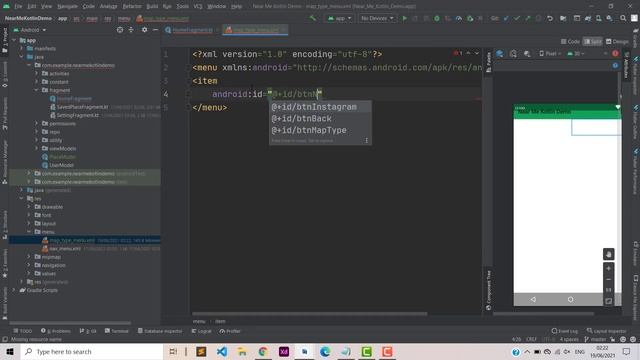Open the Pixel device dropdown in preview
This screenshot has height=360, width=640.
click(550, 54)
